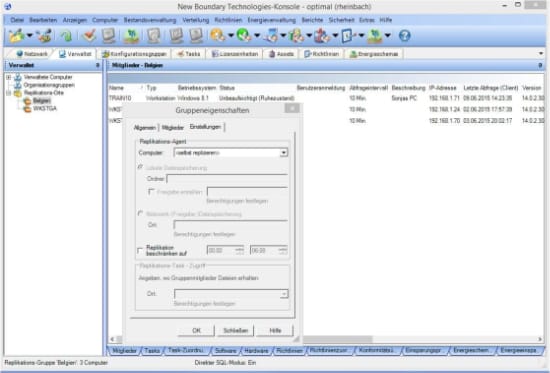Image resolution: width=550 pixels, height=373 pixels.
Task: Select the WKSTGA site in tree
Action: tap(45, 108)
